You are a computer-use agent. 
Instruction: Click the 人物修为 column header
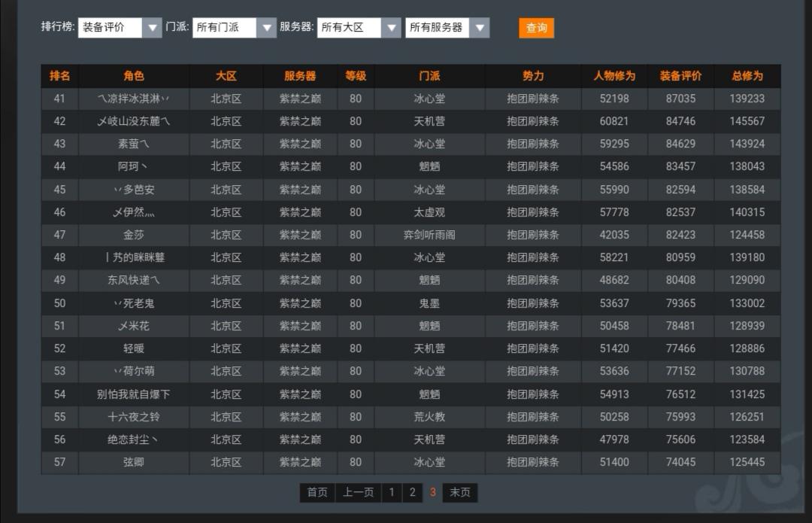click(614, 76)
